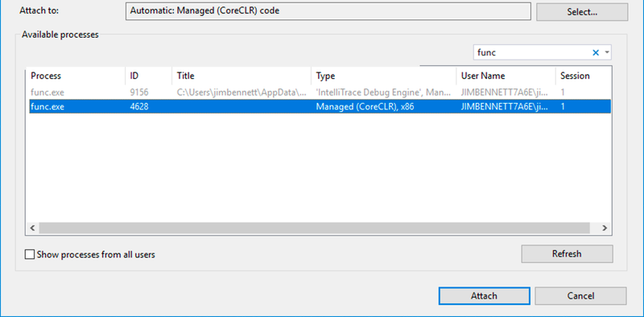Click into the func filter search box
644x317 pixels.
[x=532, y=52]
